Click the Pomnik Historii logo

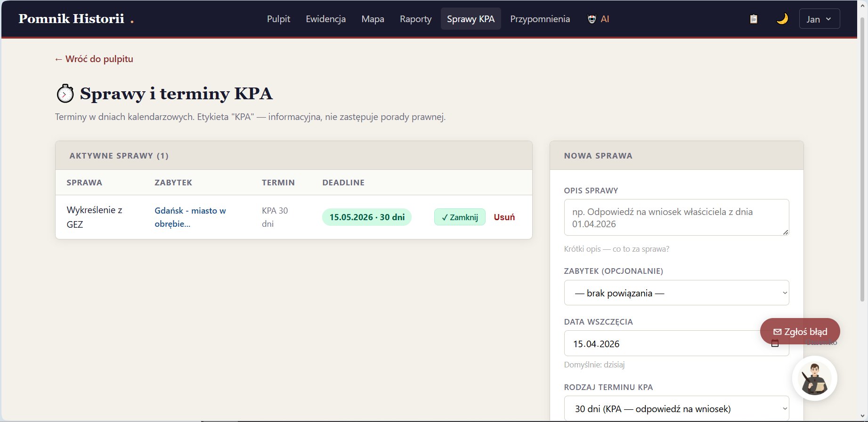pos(72,19)
